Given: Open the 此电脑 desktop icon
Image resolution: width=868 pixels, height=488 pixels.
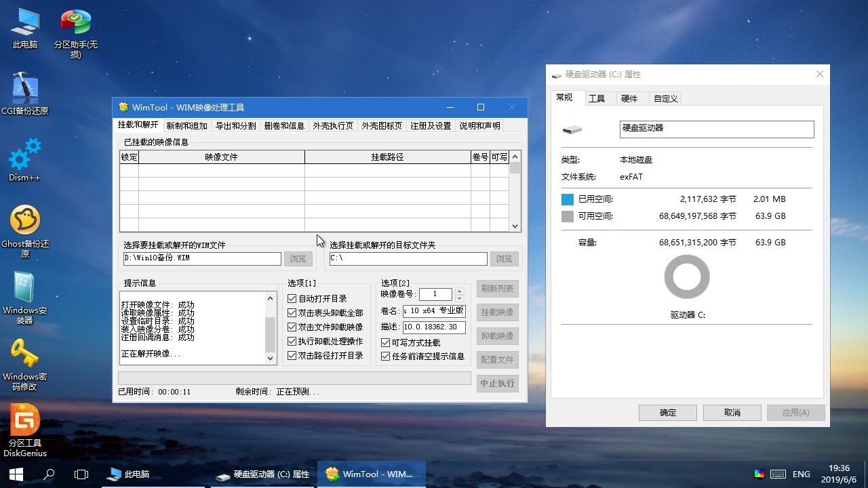Looking at the screenshot, I should click(25, 28).
